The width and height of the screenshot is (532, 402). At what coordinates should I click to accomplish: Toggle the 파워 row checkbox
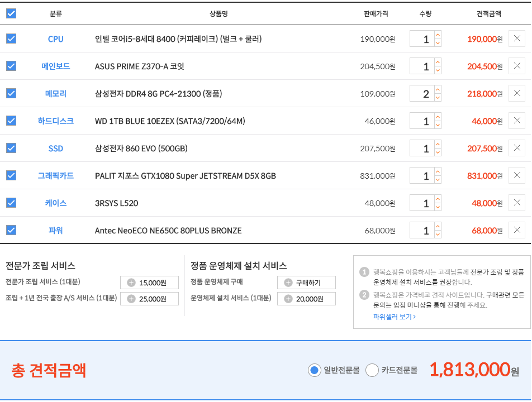pos(11,230)
